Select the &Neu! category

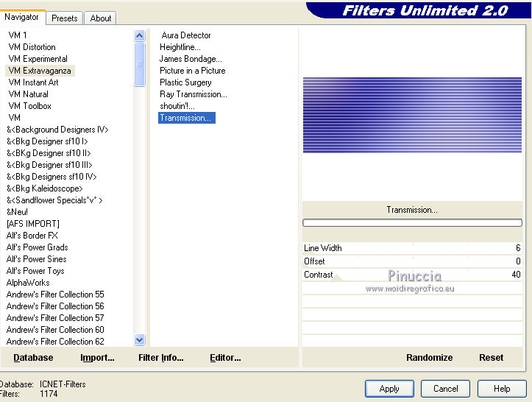coord(17,212)
